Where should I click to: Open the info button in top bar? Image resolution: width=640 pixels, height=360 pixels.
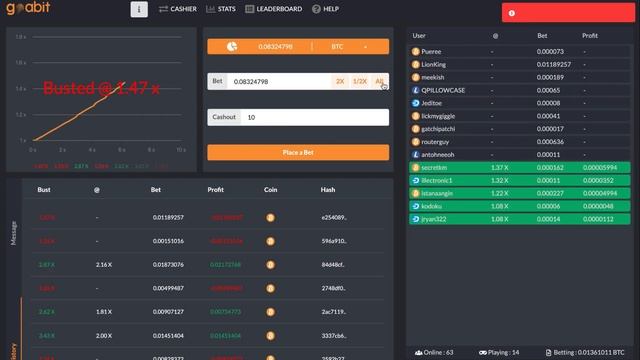coord(139,9)
